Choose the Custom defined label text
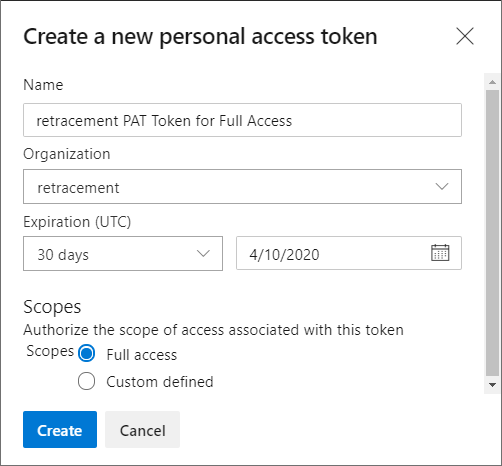Screen dimensions: 502x466 (x=160, y=382)
